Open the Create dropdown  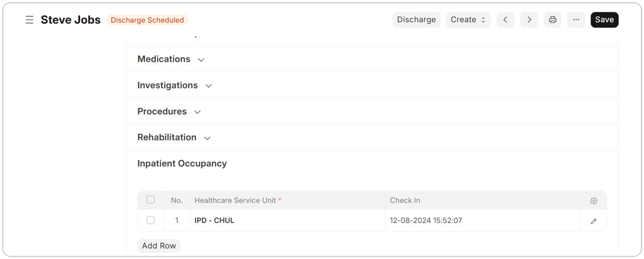(469, 20)
